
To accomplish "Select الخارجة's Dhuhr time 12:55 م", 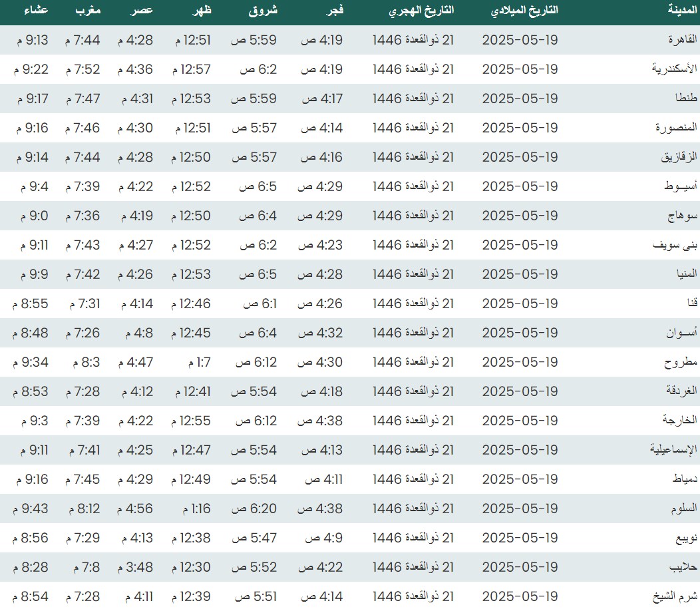I will click(192, 421).
